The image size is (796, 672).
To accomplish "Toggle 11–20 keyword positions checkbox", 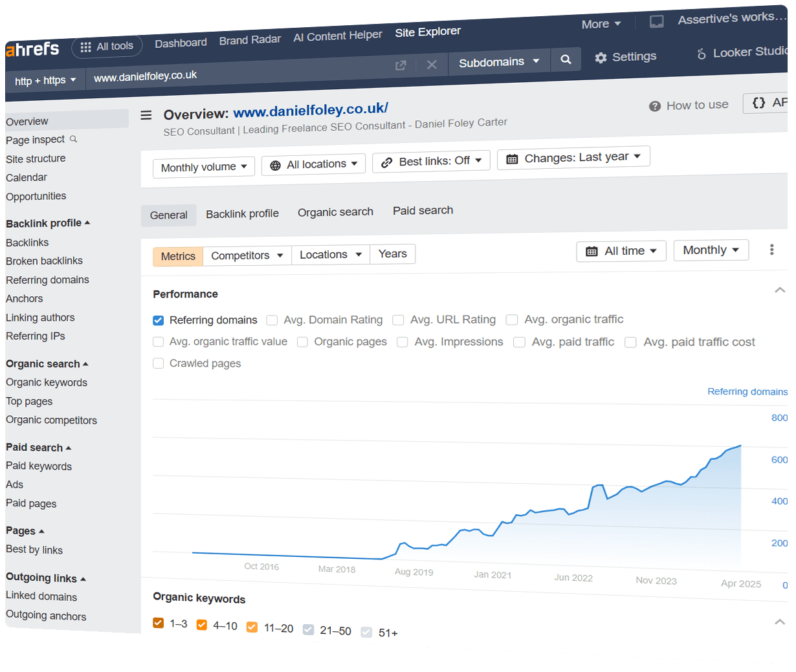I will pyautogui.click(x=252, y=627).
